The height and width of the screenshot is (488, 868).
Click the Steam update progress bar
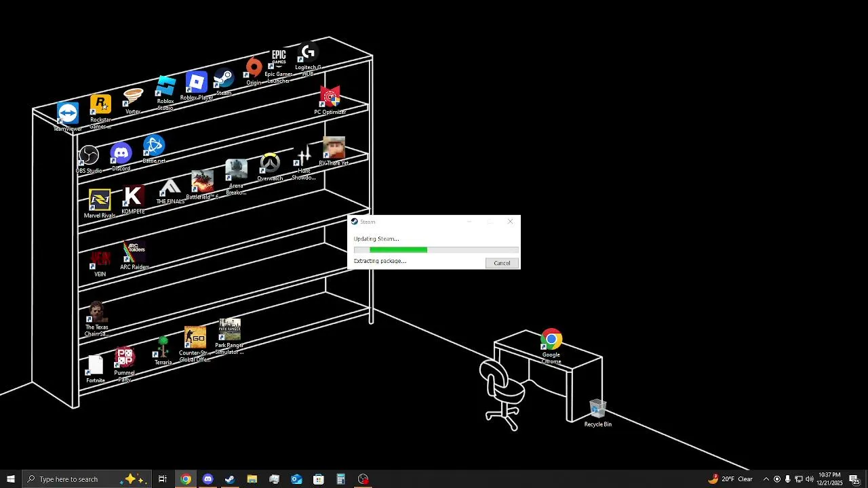click(435, 250)
